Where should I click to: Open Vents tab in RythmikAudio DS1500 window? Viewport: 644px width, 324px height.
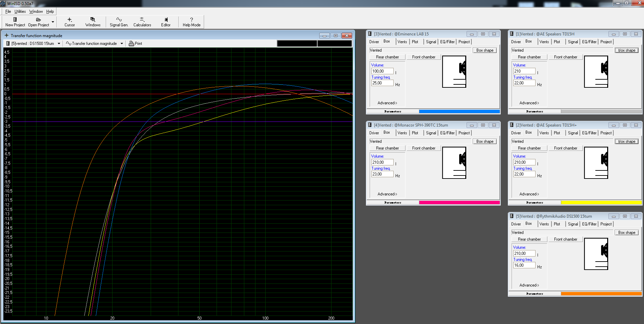(x=544, y=224)
